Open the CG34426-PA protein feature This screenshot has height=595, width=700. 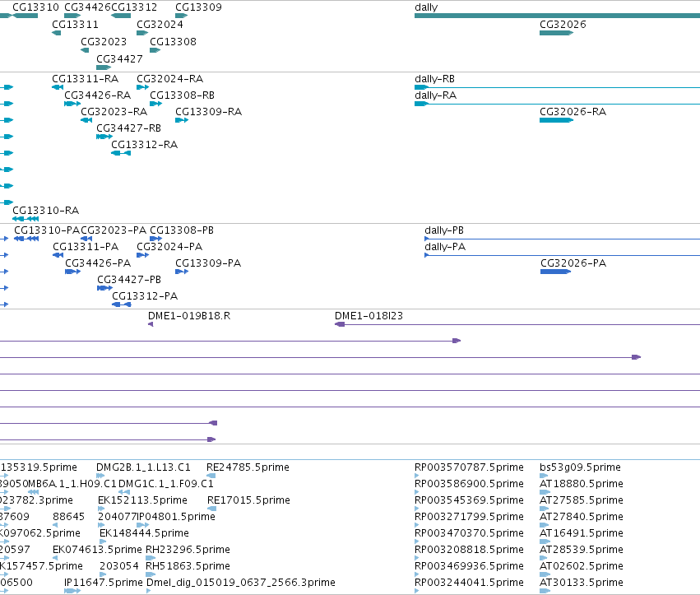72,272
